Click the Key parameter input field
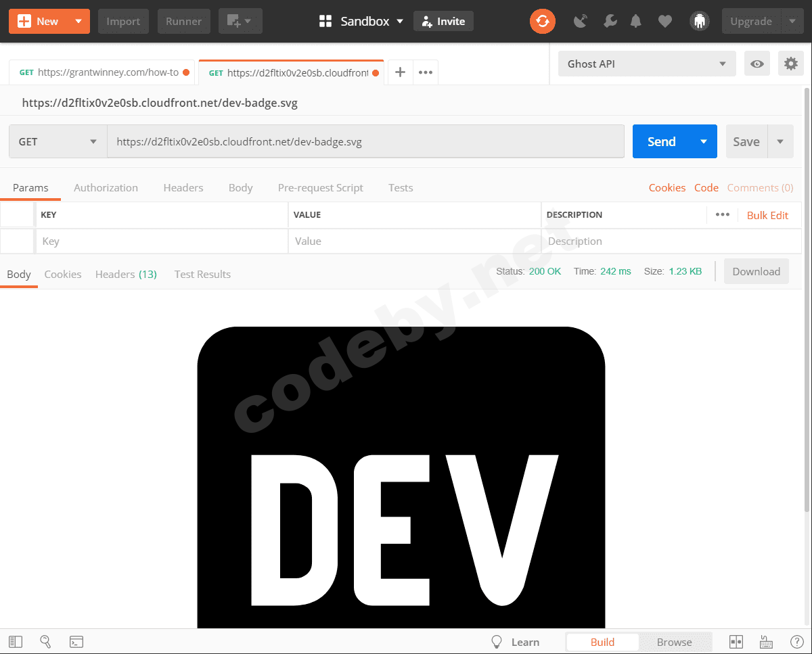Screen dimensions: 812x654 point(162,241)
